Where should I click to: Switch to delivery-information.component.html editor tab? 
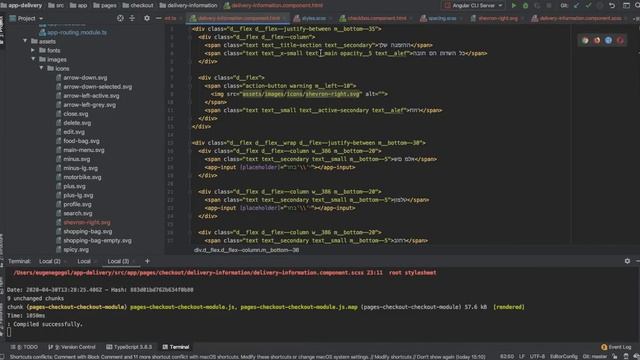tap(239, 18)
